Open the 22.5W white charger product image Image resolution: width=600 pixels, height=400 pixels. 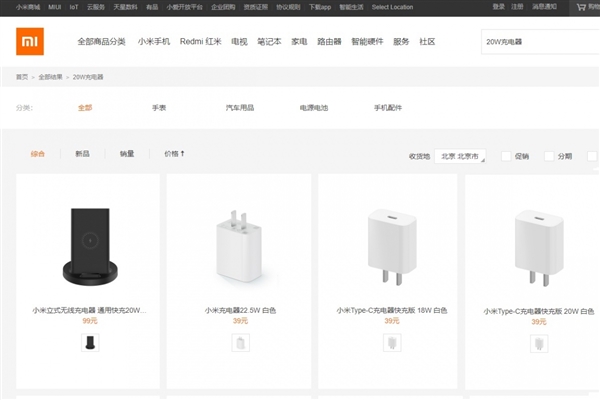click(240, 247)
